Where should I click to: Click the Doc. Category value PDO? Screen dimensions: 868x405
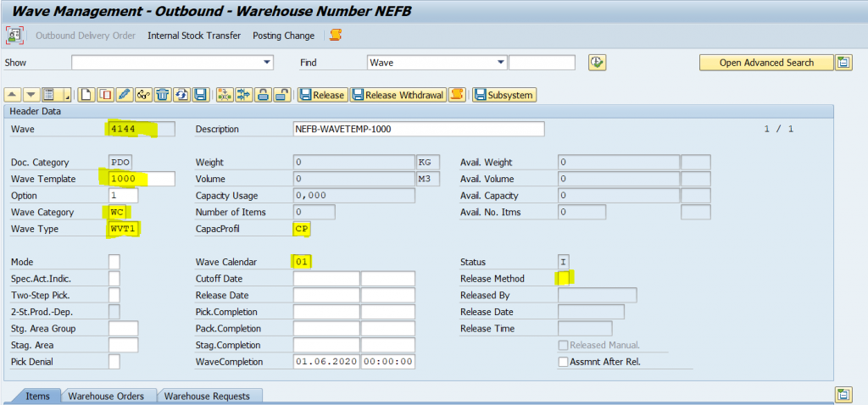[x=120, y=162]
